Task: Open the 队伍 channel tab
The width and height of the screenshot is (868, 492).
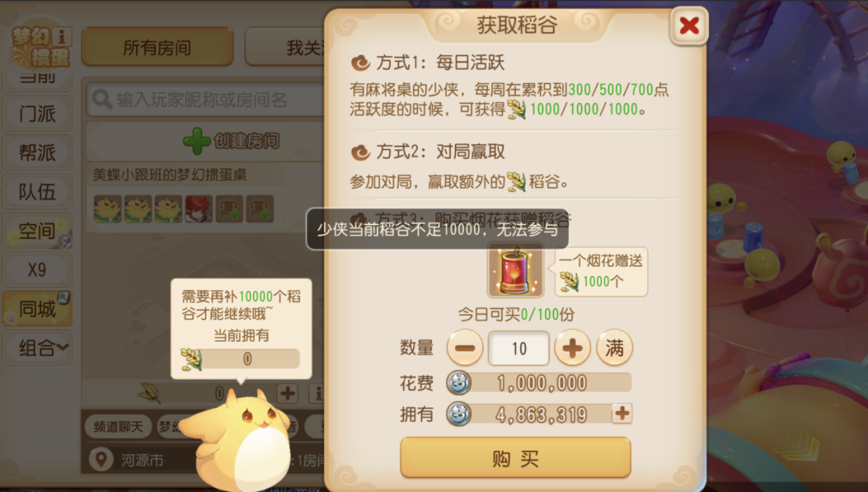Action: [37, 192]
